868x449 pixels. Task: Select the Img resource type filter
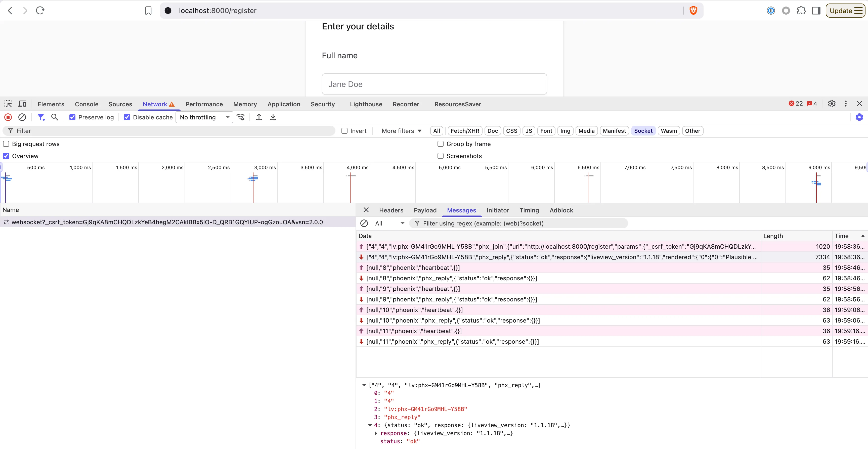click(x=565, y=131)
